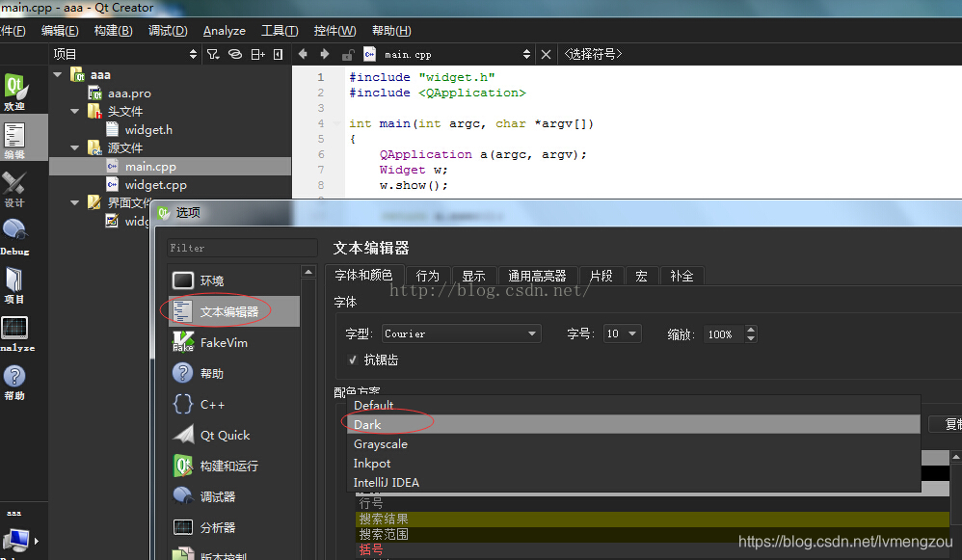The height and width of the screenshot is (560, 962).
Task: Click the split panel icon
Action: point(257,55)
